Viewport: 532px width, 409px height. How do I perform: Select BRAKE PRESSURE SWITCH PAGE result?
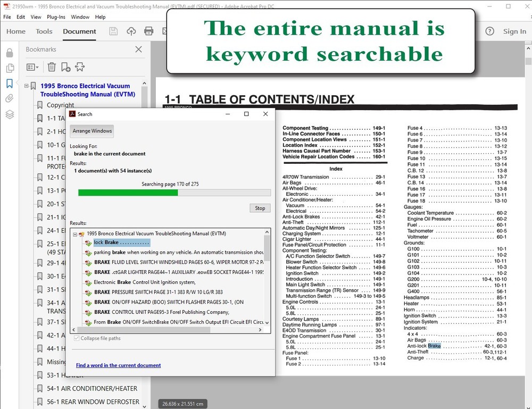(158, 292)
